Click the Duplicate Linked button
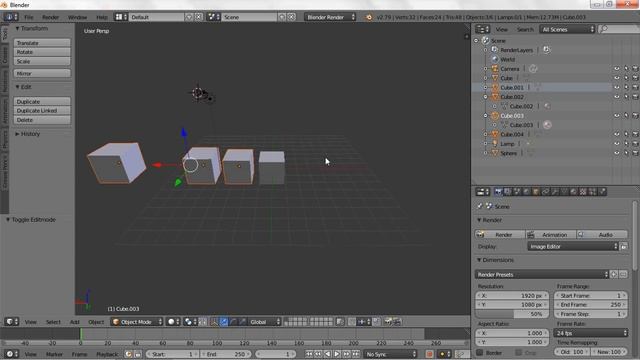Viewport: 640px width, 360px height. 42,111
